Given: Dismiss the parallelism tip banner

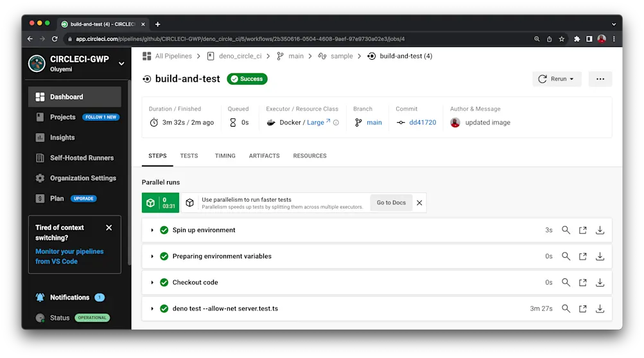Looking at the screenshot, I should coord(419,202).
